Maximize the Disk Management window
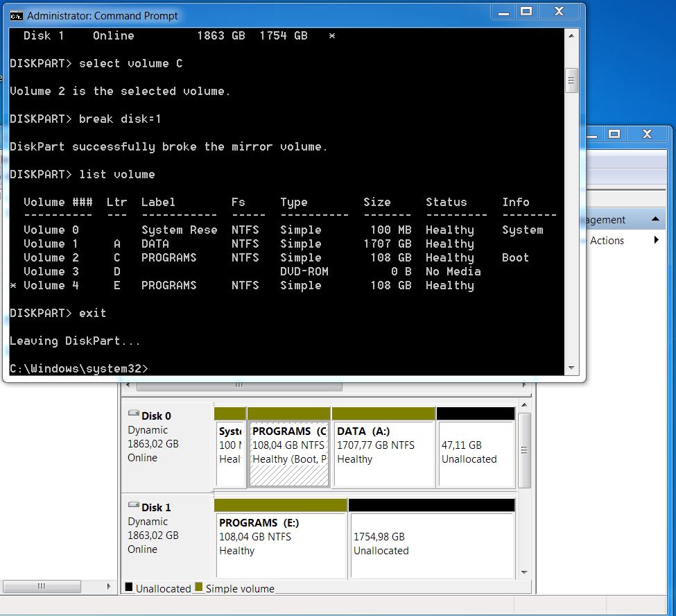 (614, 134)
